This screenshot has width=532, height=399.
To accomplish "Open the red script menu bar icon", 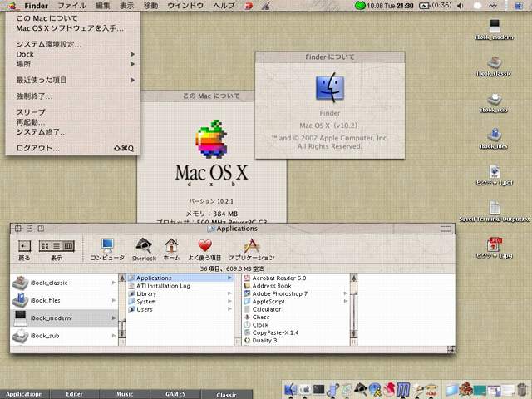I will coord(249,6).
